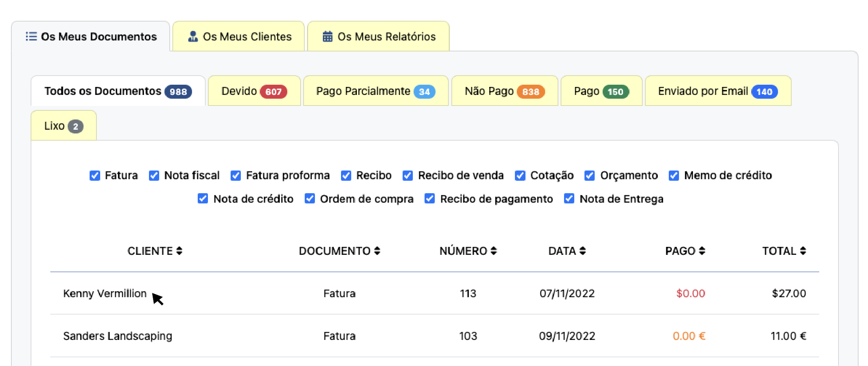Image resolution: width=868 pixels, height=366 pixels.
Task: Click Fatura in Sanders Landscaping row
Action: pyautogui.click(x=339, y=336)
